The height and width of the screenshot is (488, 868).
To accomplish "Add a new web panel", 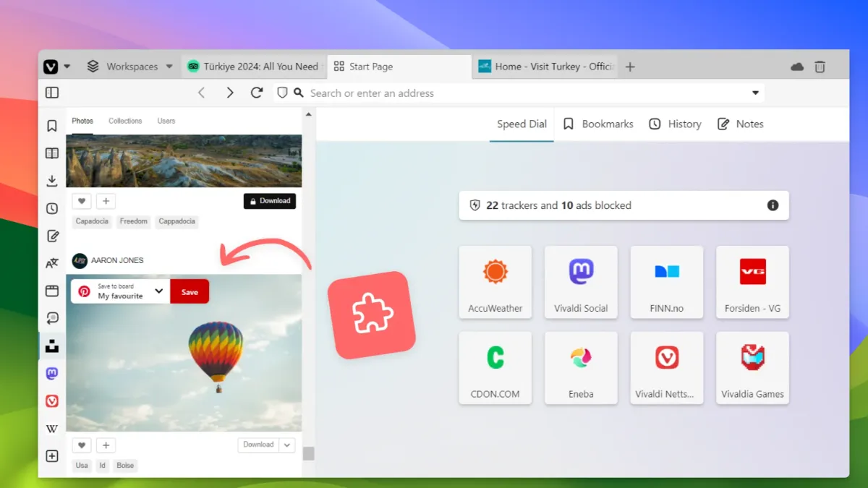I will tap(52, 456).
